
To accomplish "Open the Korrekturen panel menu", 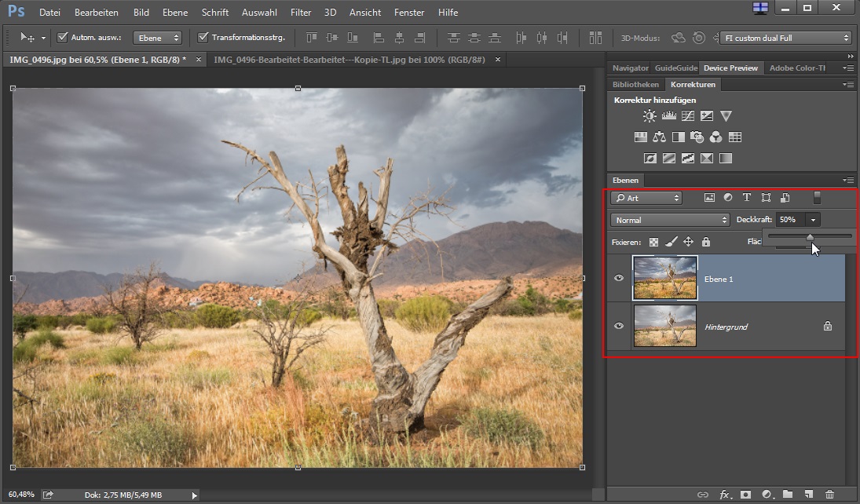I will (848, 85).
